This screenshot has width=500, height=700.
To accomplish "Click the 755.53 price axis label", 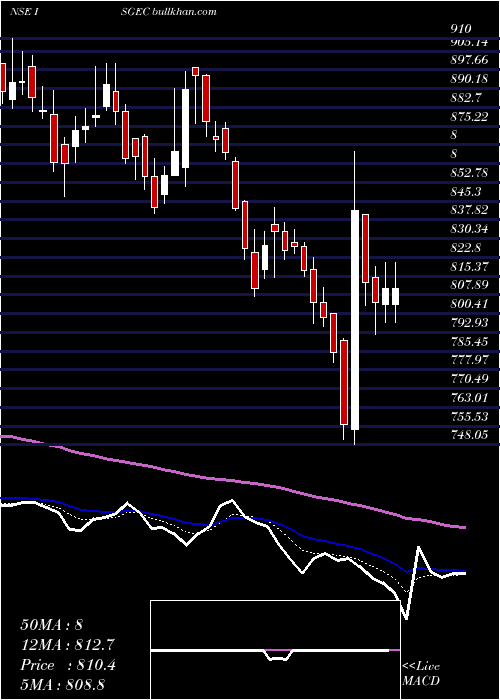I will pos(471,417).
